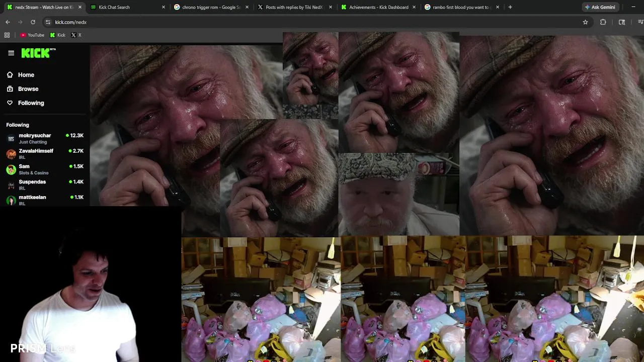Viewport: 644px width, 362px height.
Task: Go to Home in the Kick sidebar
Action: [x=26, y=75]
